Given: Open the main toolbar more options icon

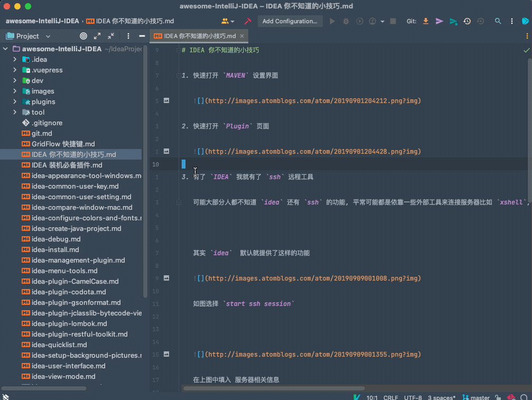Looking at the screenshot, I should point(511,21).
